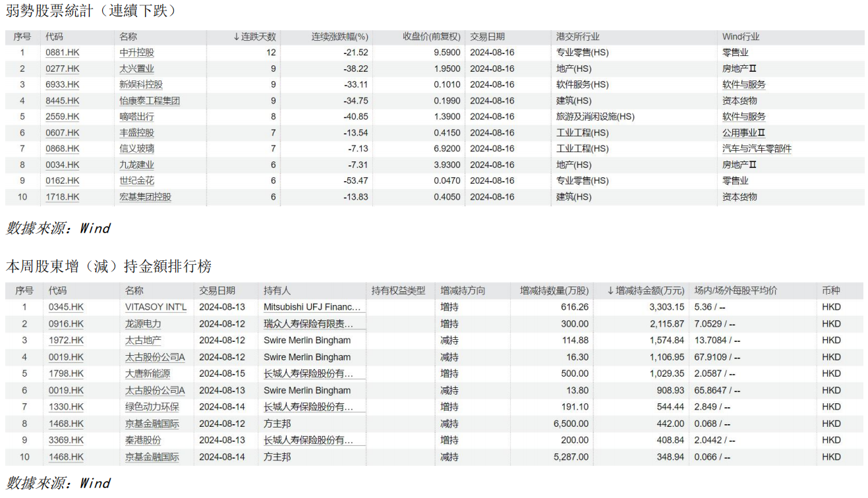The width and height of the screenshot is (868, 498).
Task: Open stock code 1798.HK link
Action: click(x=66, y=373)
